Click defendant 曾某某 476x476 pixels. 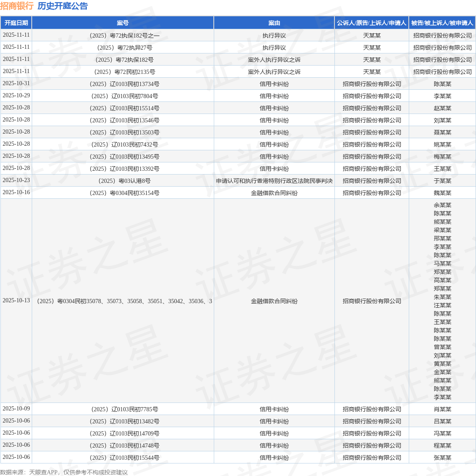[x=442, y=347]
